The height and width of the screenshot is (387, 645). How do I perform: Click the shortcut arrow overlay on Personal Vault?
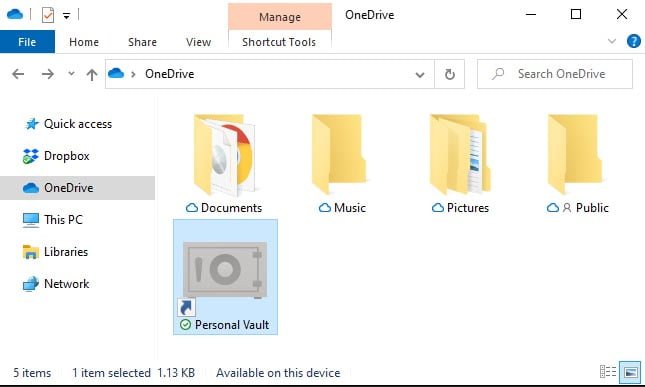(x=186, y=307)
